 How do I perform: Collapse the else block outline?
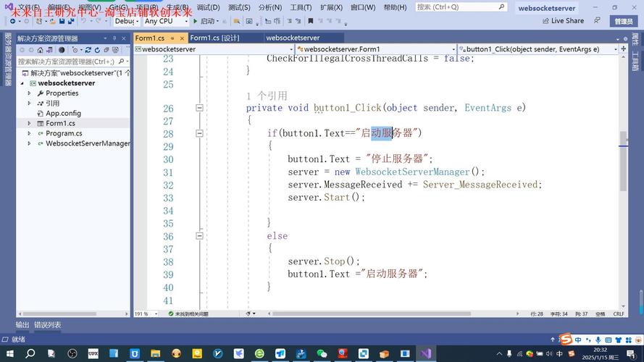[x=199, y=235]
